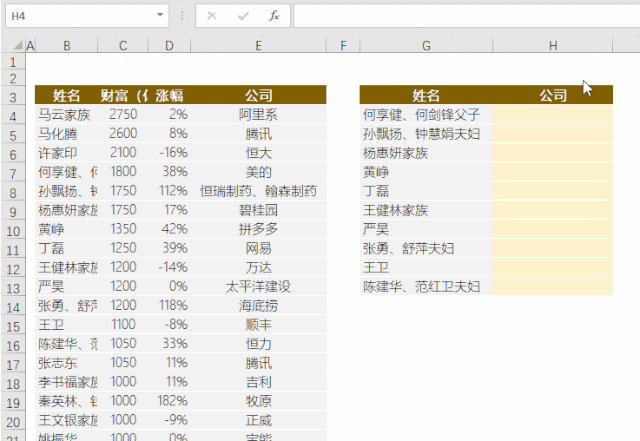This screenshot has height=441, width=640.
Task: Click cell containing 马云家族
Action: (66, 114)
